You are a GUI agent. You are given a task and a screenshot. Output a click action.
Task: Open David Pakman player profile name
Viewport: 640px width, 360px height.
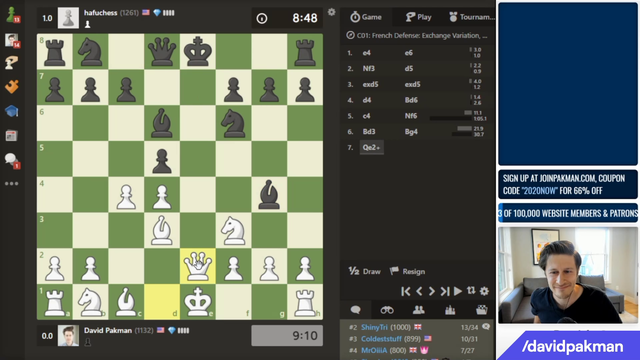click(x=108, y=330)
